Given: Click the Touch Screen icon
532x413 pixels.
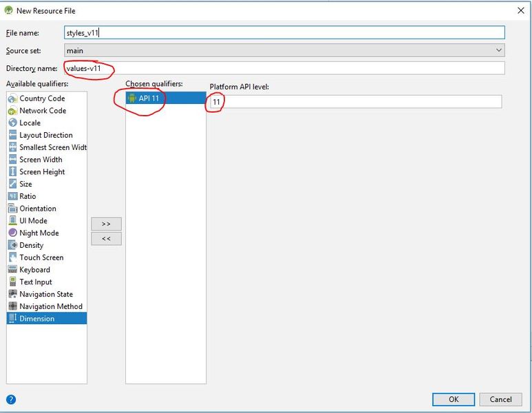Looking at the screenshot, I should pyautogui.click(x=12, y=257).
